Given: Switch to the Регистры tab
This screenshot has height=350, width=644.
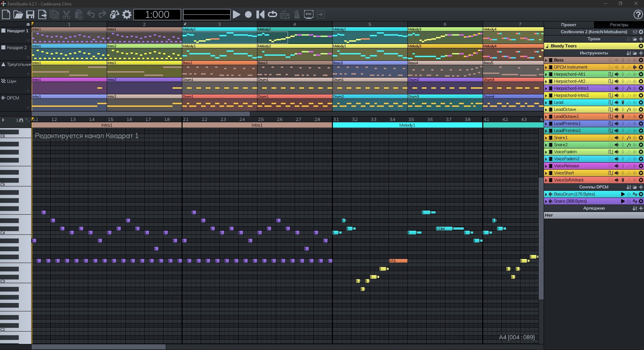Looking at the screenshot, I should (618, 25).
